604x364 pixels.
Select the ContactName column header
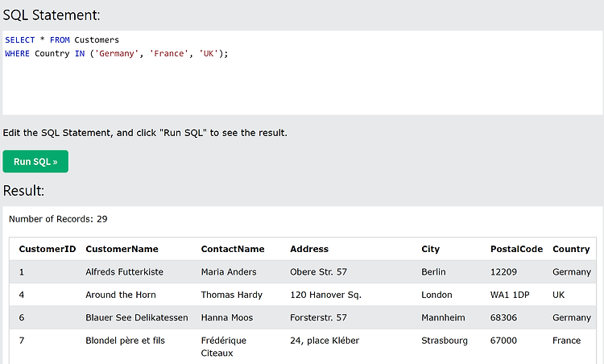pyautogui.click(x=233, y=249)
